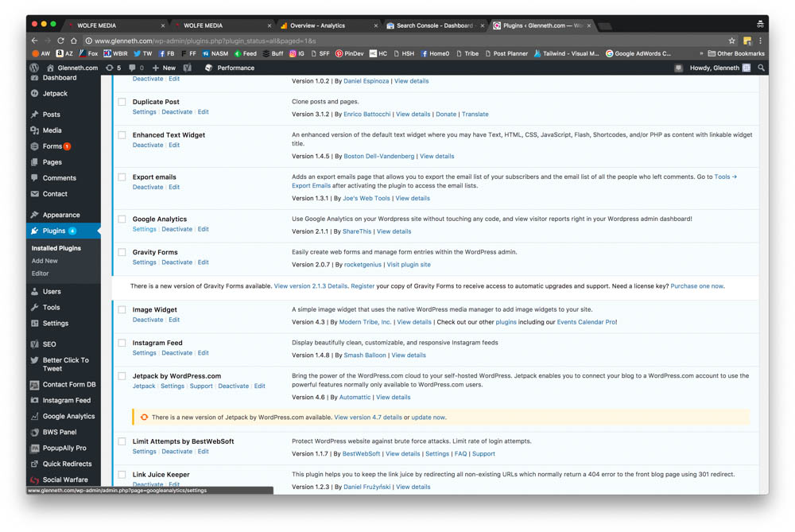Open Gravity Forms Settings link
The height and width of the screenshot is (532, 795).
(145, 262)
